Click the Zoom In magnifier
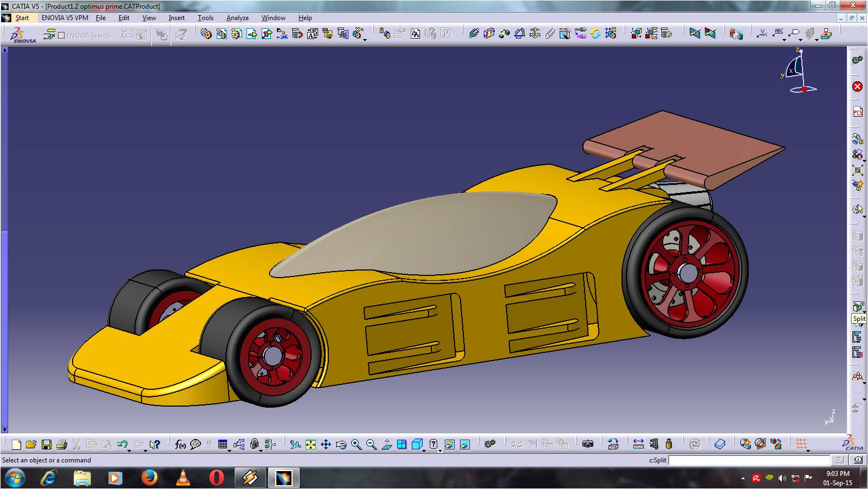The height and width of the screenshot is (489, 868). (356, 445)
